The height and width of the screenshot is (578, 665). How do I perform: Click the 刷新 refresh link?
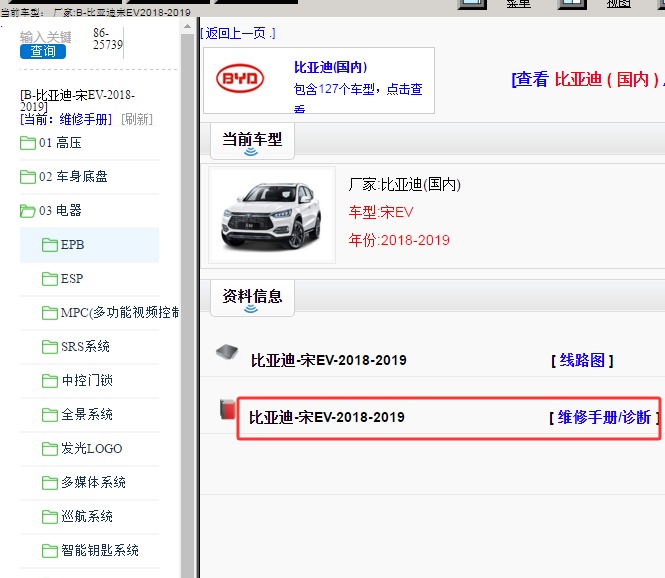[x=137, y=119]
